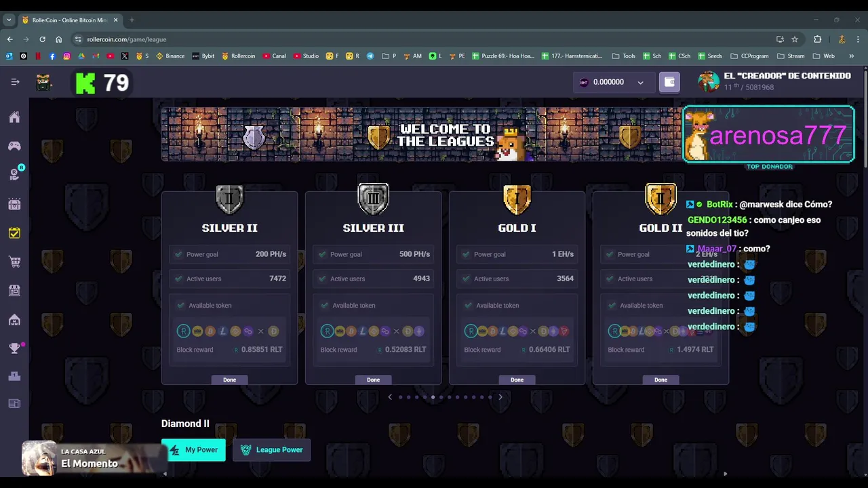Image resolution: width=868 pixels, height=488 pixels.
Task: Click Done button on Gold I card
Action: [517, 380]
